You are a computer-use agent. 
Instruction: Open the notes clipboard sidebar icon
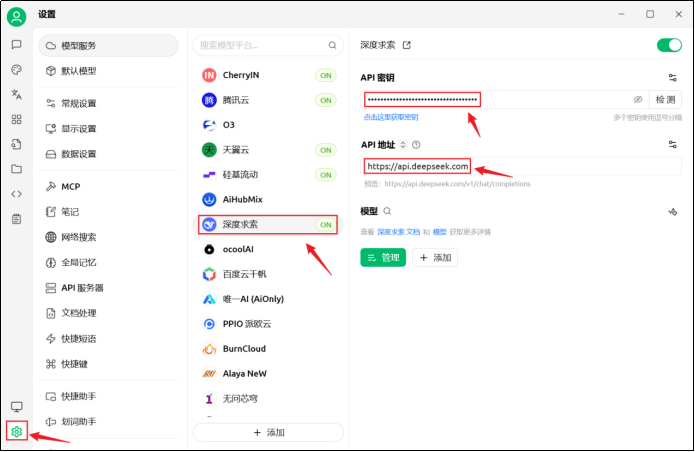coord(16,219)
